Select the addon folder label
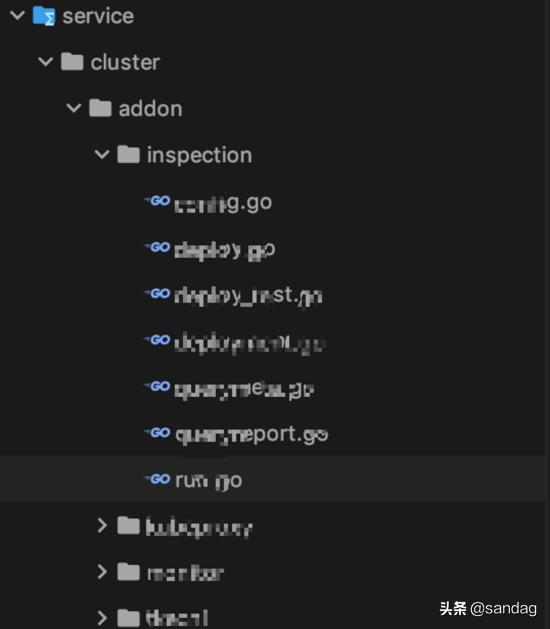 point(150,109)
